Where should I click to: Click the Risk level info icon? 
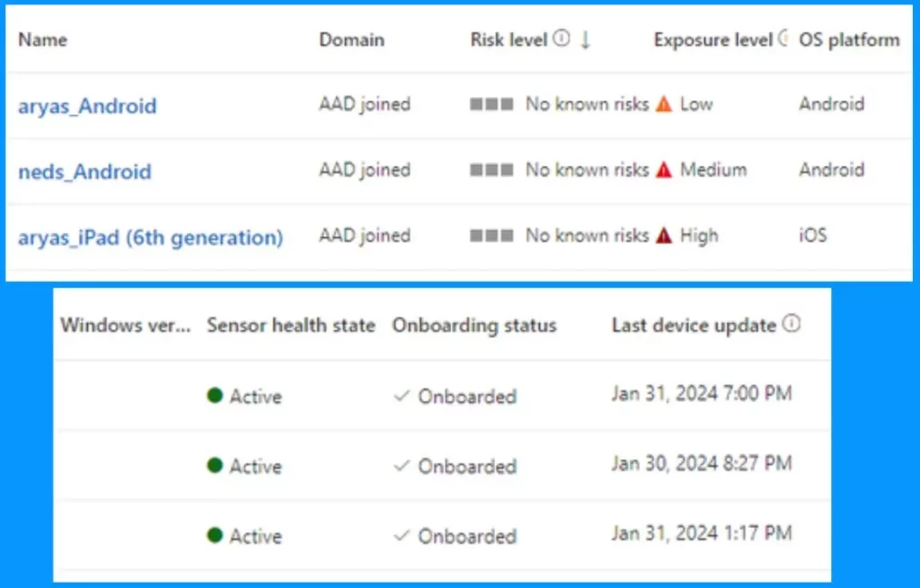[x=562, y=39]
